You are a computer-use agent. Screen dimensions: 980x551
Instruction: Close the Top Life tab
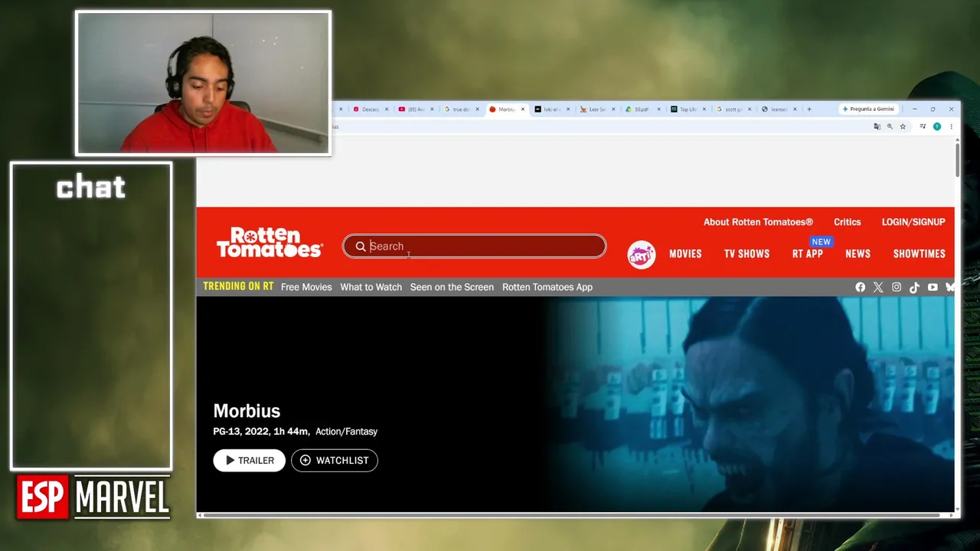pyautogui.click(x=704, y=109)
